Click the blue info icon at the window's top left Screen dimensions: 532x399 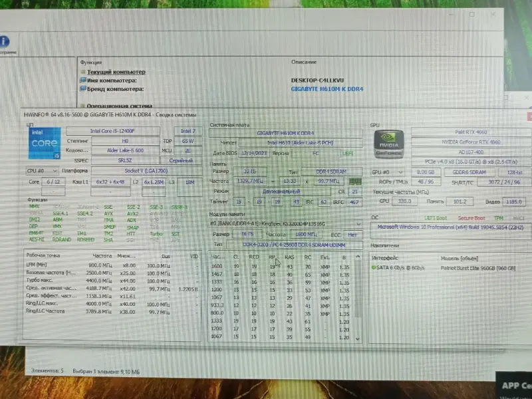tap(5, 41)
